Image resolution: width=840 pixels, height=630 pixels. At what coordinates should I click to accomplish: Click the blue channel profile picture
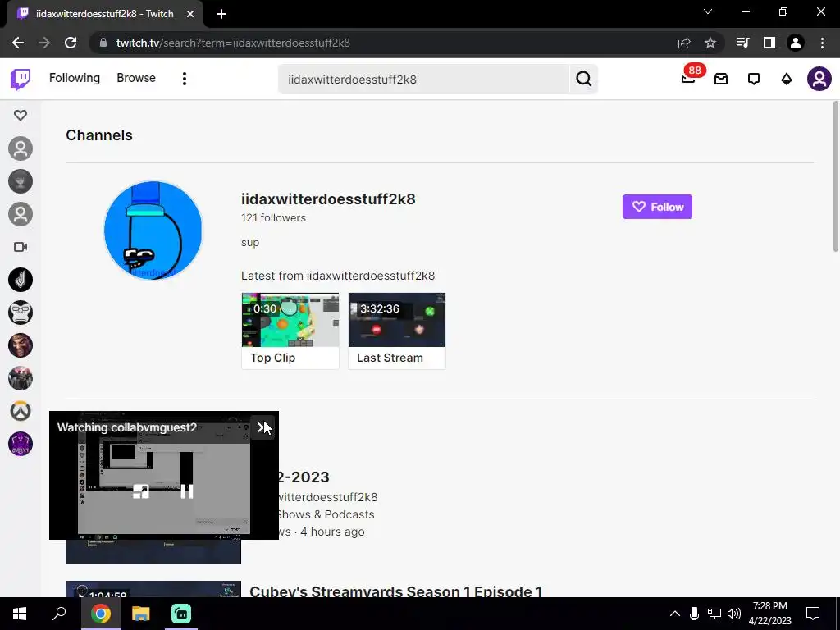(x=153, y=231)
